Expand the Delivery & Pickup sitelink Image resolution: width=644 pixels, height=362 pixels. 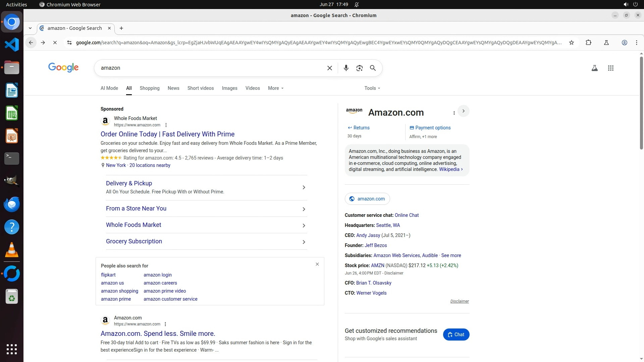[x=304, y=187]
